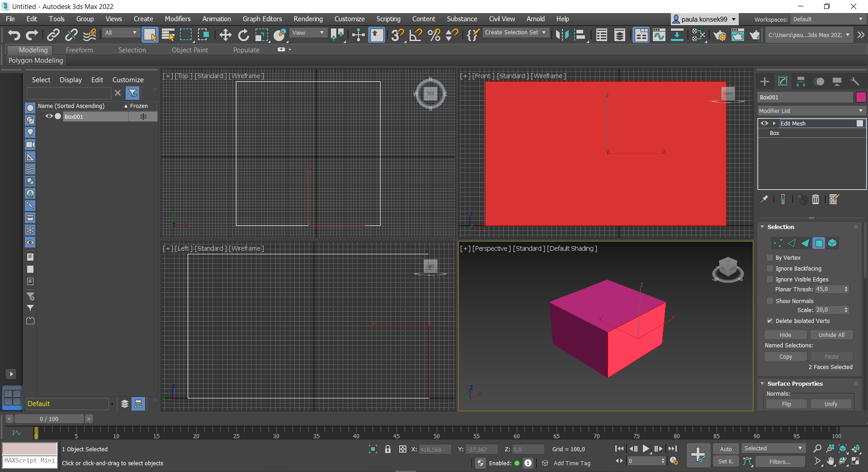Toggle Auto Key mode
868x472 pixels.
[726, 449]
